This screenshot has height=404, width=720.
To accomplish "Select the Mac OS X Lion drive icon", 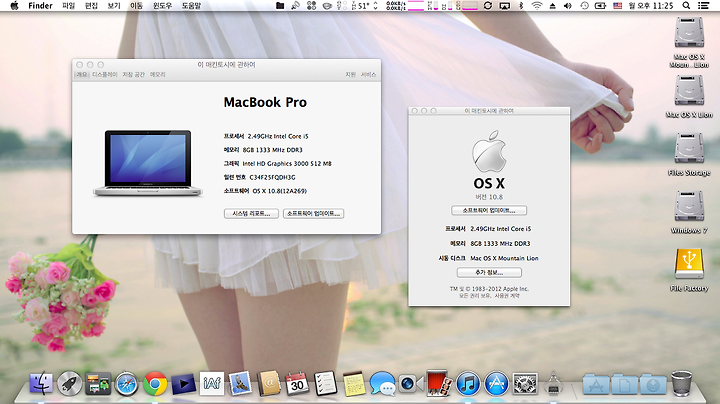I will point(689,90).
